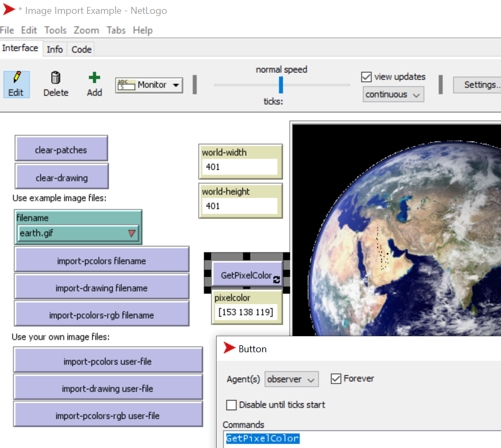Image resolution: width=501 pixels, height=448 pixels.
Task: Open the Tools menu
Action: pyautogui.click(x=55, y=30)
